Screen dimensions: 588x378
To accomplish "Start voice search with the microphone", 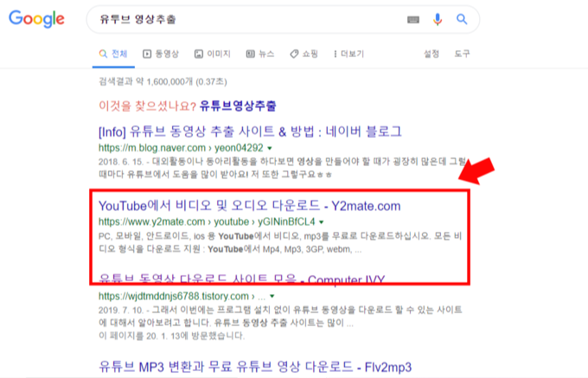I will 438,19.
